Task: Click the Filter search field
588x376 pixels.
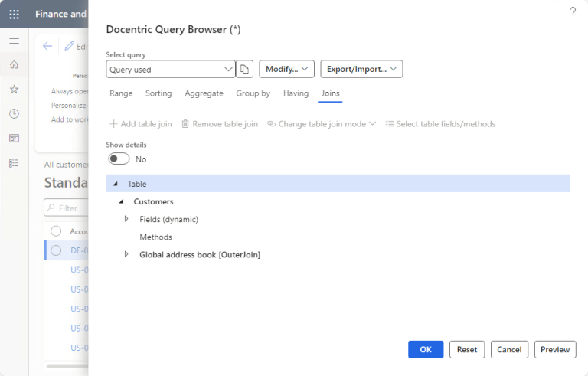Action: tap(67, 208)
